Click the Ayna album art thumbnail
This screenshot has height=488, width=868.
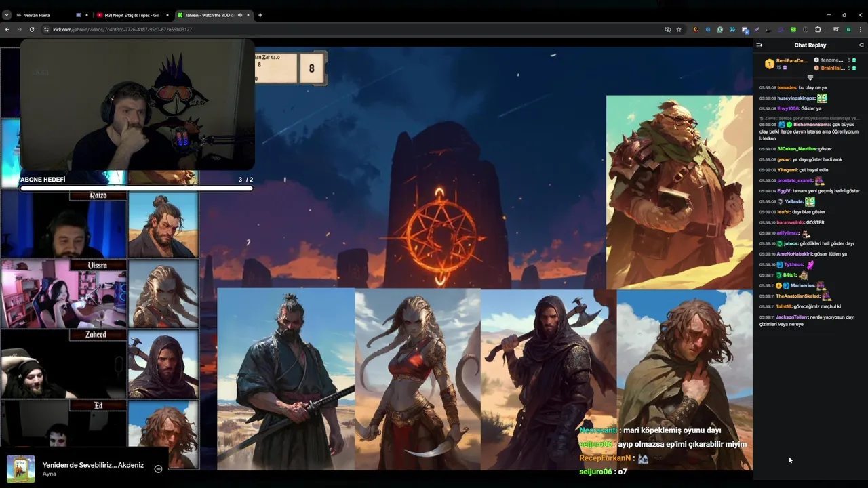[20, 468]
